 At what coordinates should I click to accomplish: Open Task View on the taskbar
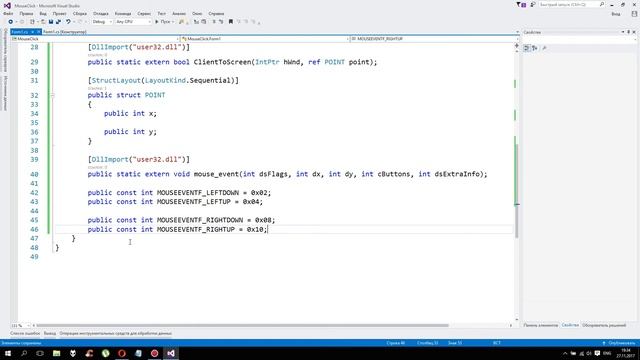(x=40, y=353)
